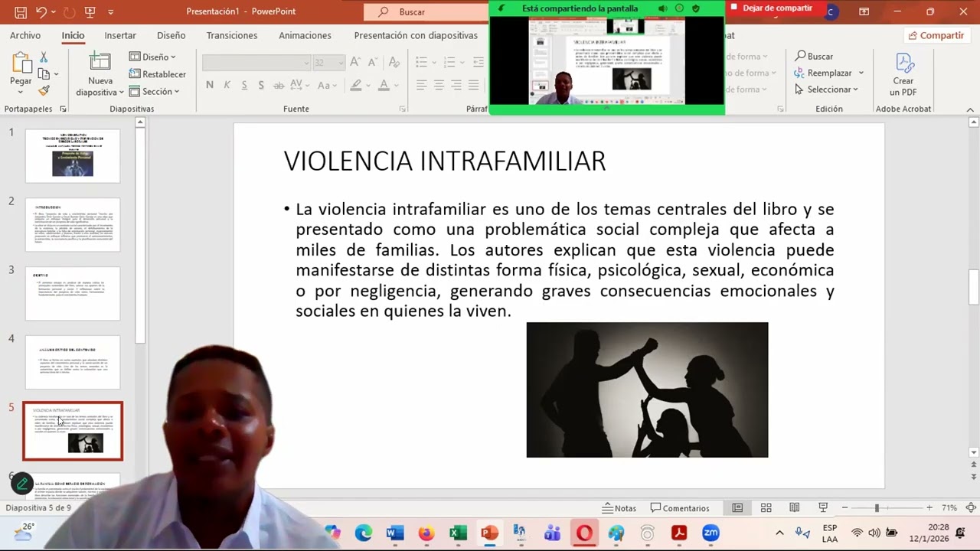Image resolution: width=980 pixels, height=551 pixels.
Task: Switch to the Insertar tab
Action: (120, 35)
